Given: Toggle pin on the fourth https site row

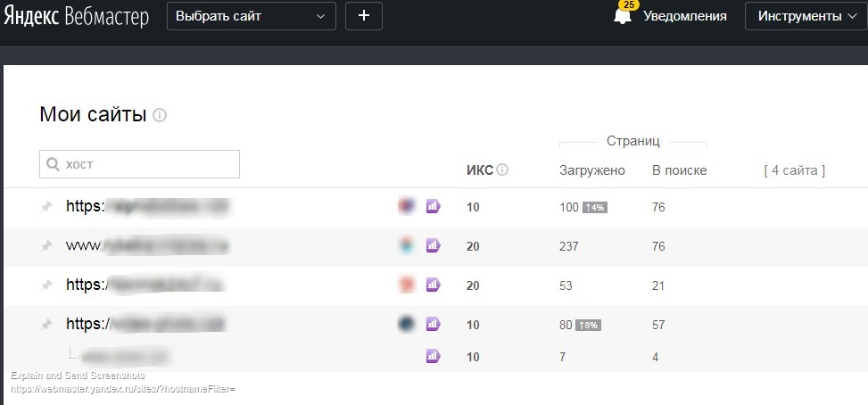Looking at the screenshot, I should tap(47, 325).
